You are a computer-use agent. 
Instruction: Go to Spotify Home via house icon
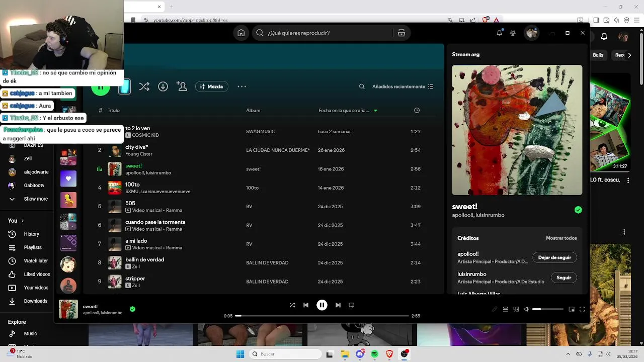click(241, 33)
